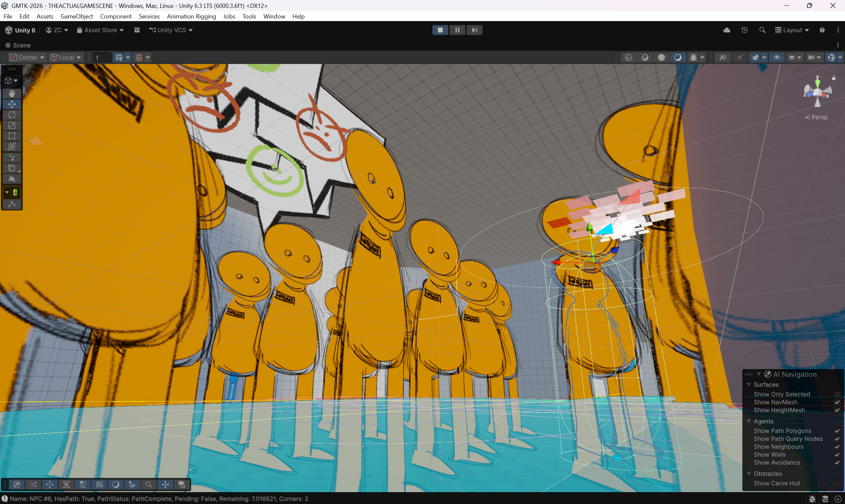Open the Layout dropdown

tap(792, 30)
